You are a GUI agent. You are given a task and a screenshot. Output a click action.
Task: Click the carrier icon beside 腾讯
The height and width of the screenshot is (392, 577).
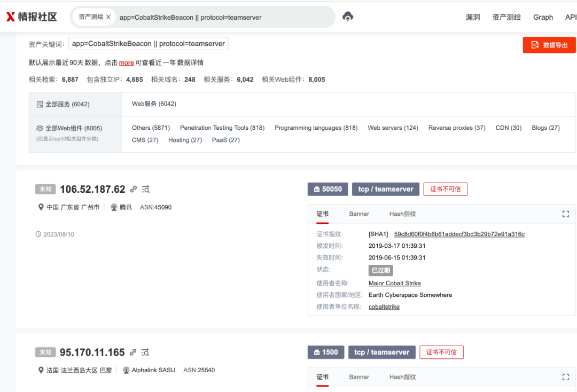(x=114, y=207)
